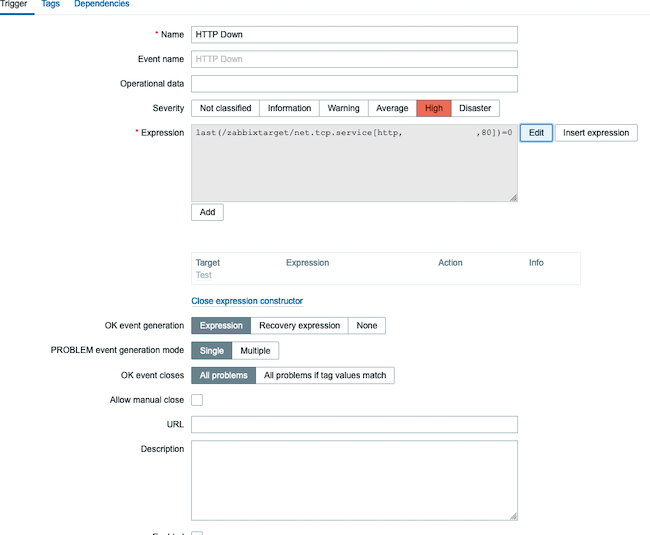Click the Name input field
The image size is (650, 535).
(354, 34)
